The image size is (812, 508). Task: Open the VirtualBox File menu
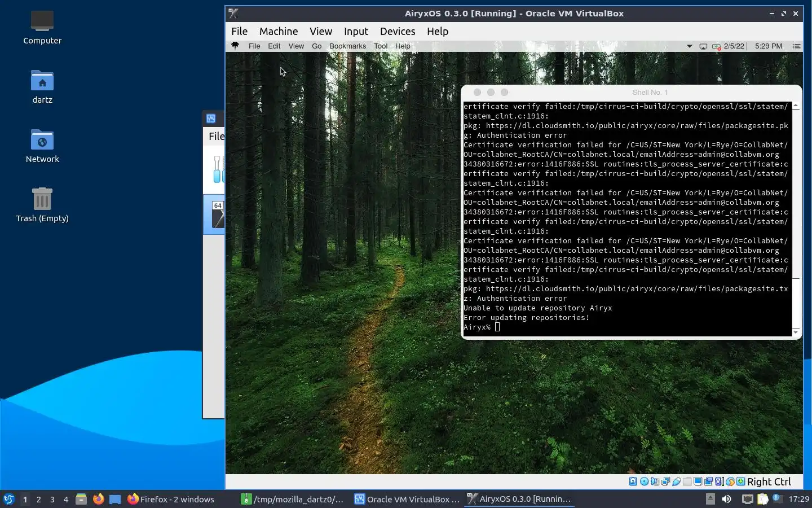coord(239,31)
